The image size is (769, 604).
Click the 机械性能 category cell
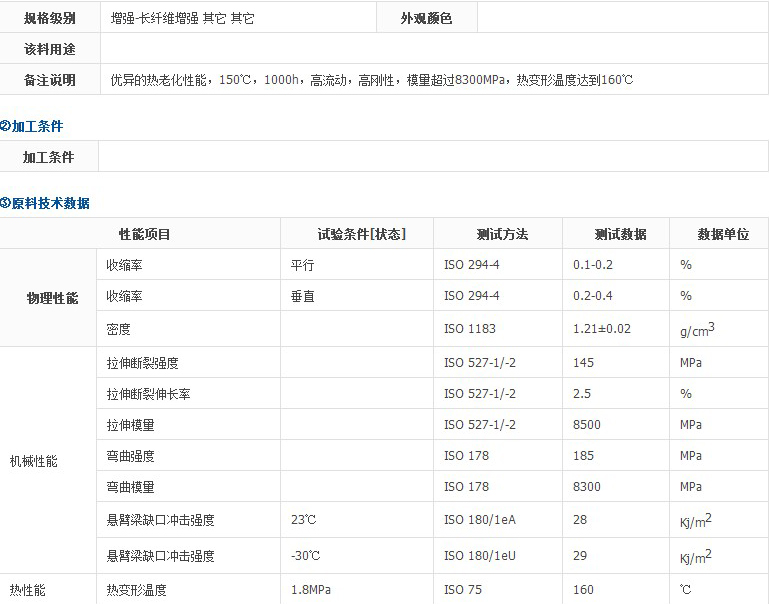34,462
